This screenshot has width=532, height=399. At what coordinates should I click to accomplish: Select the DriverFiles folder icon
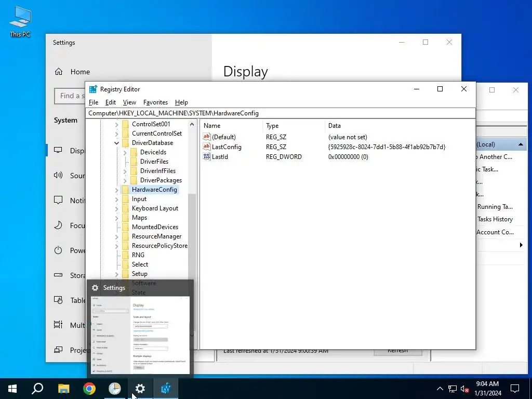(134, 161)
